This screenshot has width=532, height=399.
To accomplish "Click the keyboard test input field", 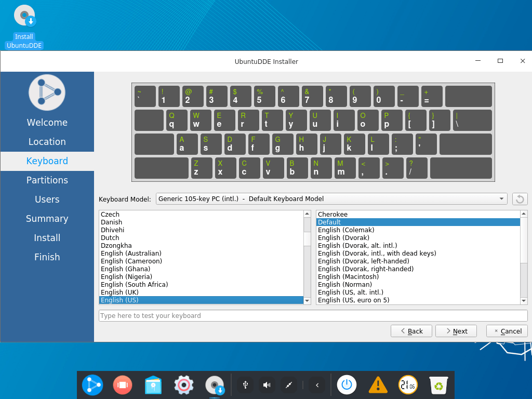I will click(313, 316).
